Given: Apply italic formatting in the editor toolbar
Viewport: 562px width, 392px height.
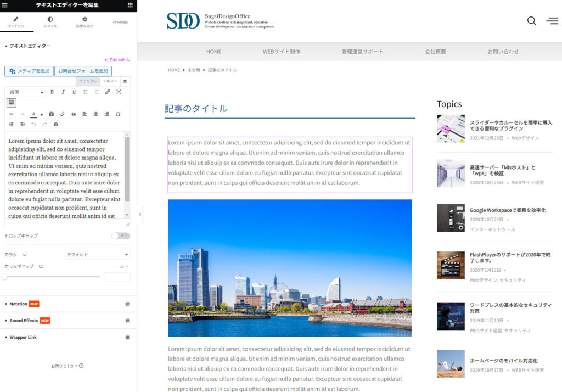Looking at the screenshot, I should coord(63,92).
